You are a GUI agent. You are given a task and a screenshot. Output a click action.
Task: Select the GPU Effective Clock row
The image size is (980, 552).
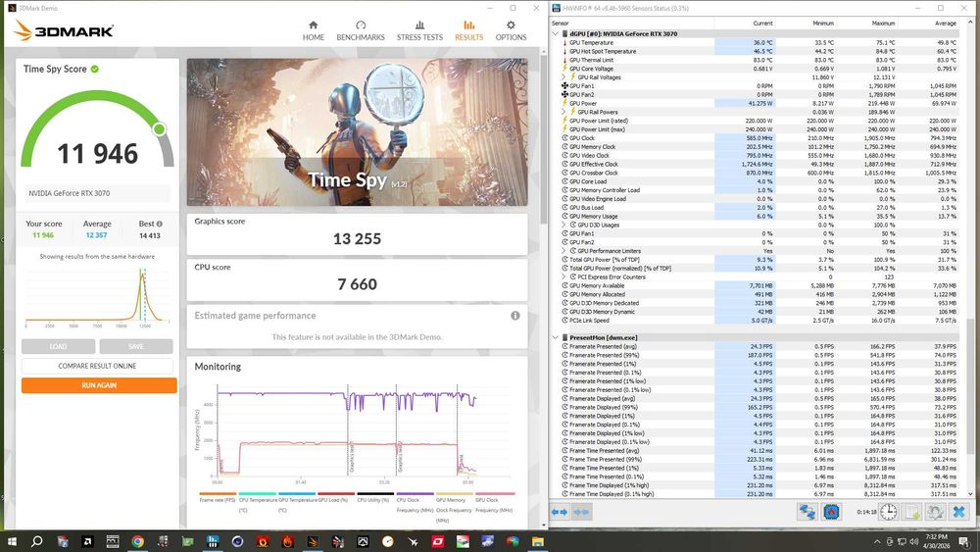pyautogui.click(x=759, y=164)
